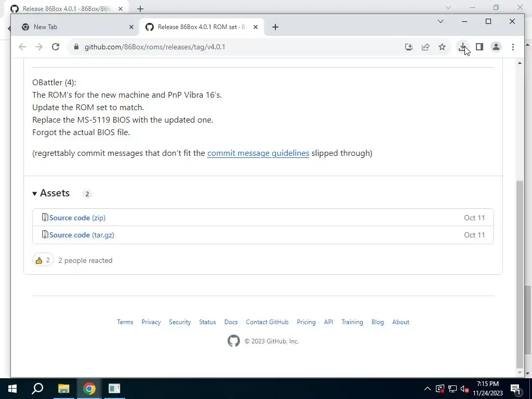Open Chrome three-dot menu

click(x=513, y=47)
